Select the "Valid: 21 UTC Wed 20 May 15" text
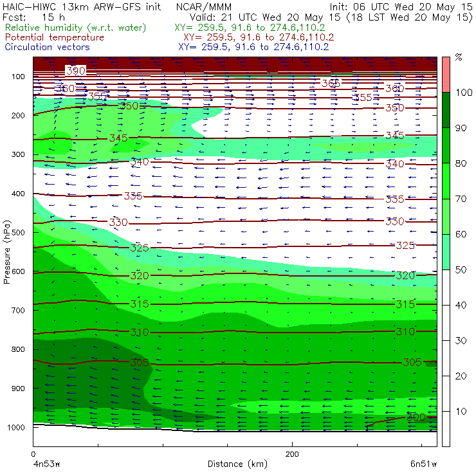 pyautogui.click(x=265, y=17)
